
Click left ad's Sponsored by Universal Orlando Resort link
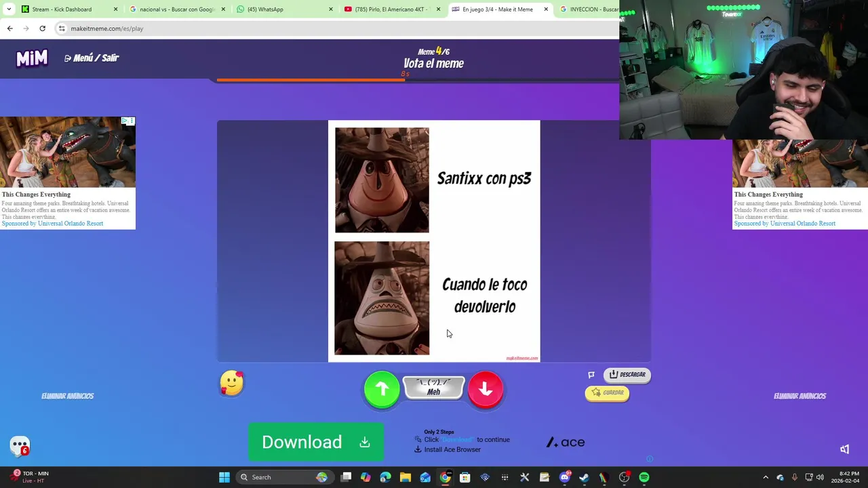pyautogui.click(x=52, y=224)
